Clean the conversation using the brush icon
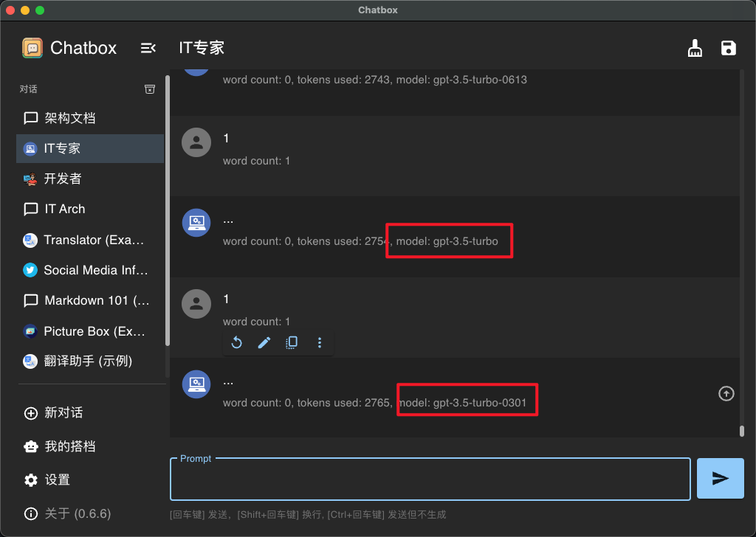 [x=694, y=48]
